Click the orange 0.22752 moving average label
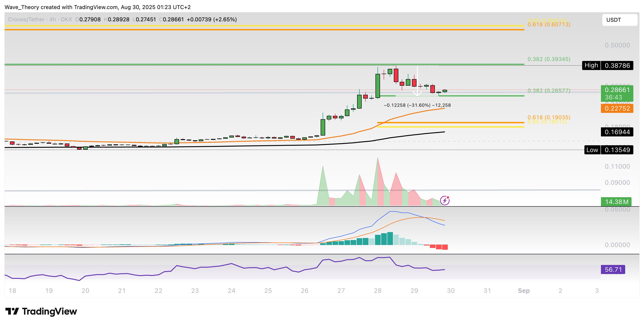 pyautogui.click(x=617, y=109)
